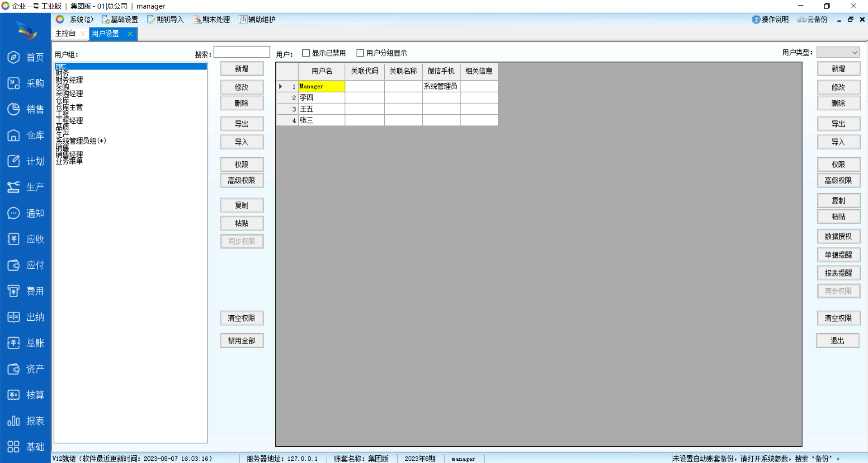This screenshot has height=463, width=868.
Task: Click the 数据授权 button
Action: coord(838,236)
